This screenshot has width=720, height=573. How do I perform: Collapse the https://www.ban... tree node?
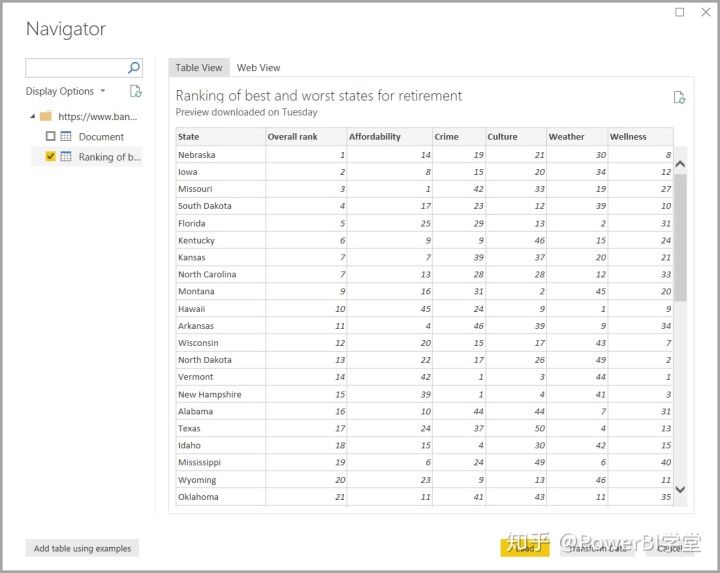coord(33,116)
